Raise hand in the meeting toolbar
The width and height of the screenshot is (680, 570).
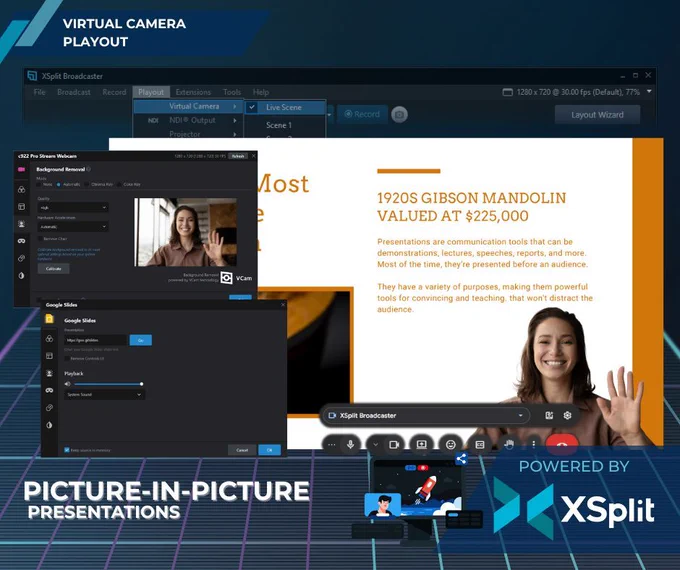coord(509,445)
